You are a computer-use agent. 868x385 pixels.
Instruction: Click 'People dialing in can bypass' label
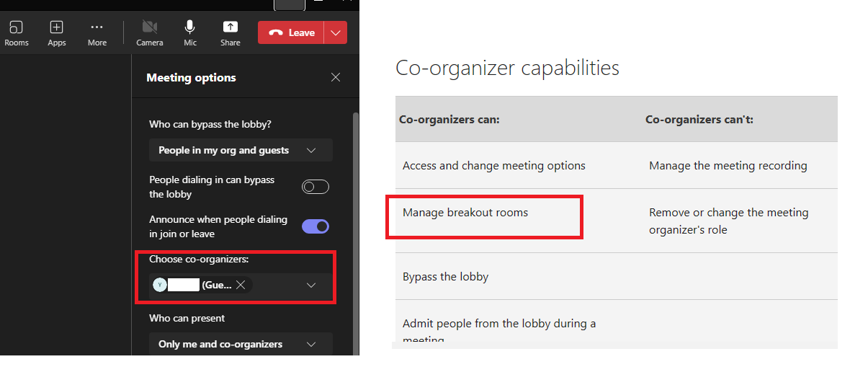click(212, 187)
